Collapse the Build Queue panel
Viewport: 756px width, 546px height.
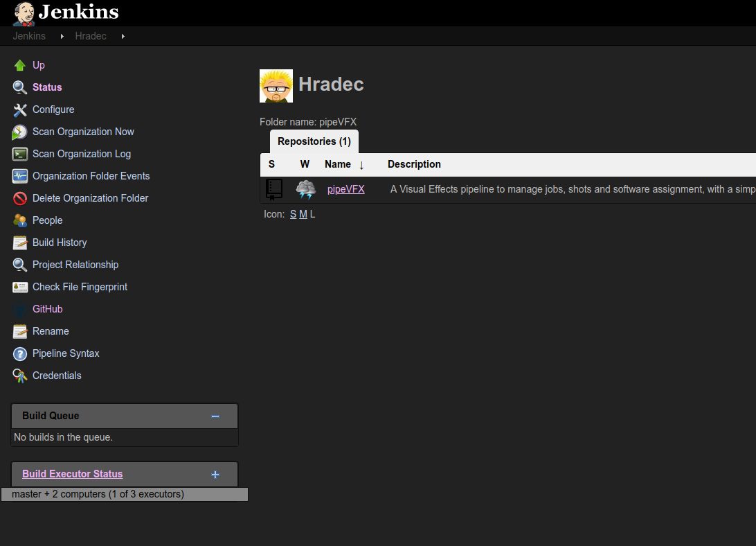[215, 416]
